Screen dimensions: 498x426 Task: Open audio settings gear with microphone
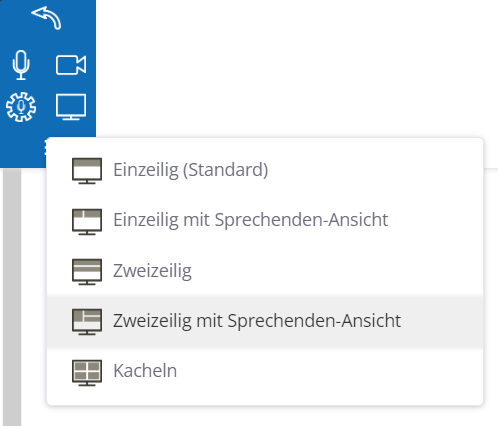[21, 107]
